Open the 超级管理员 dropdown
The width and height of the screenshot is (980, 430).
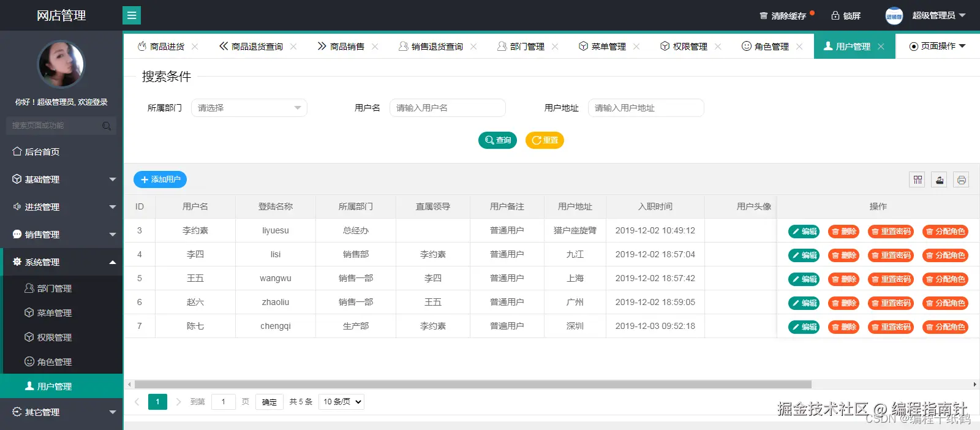939,15
